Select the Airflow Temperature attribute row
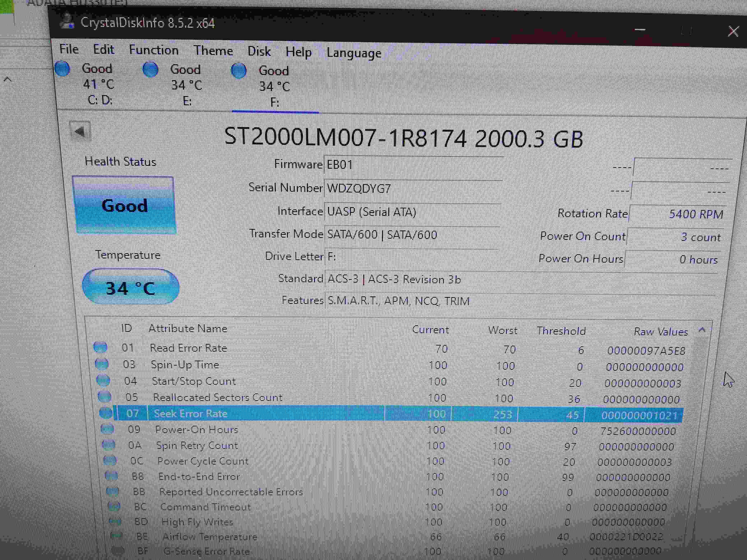This screenshot has width=747, height=560. tap(209, 536)
